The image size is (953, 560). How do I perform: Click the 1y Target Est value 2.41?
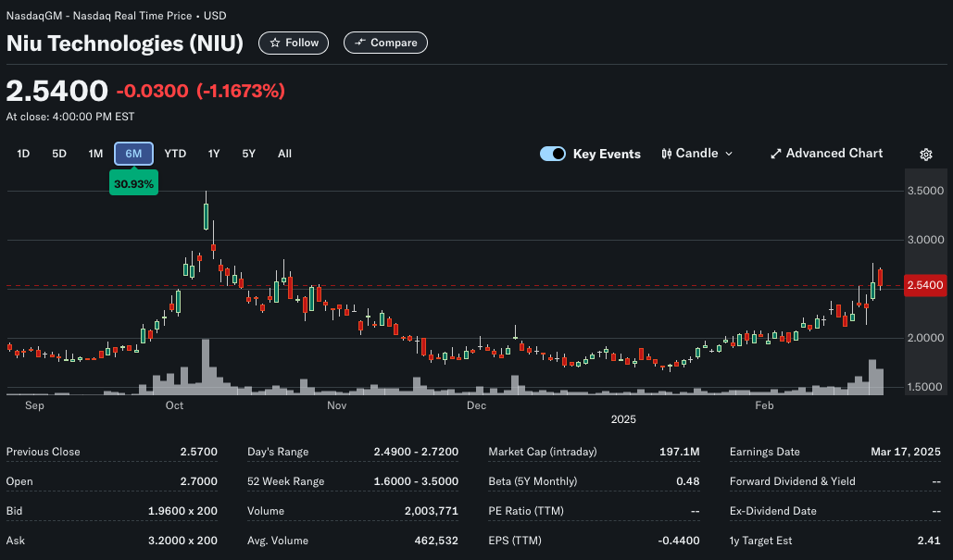tap(929, 541)
